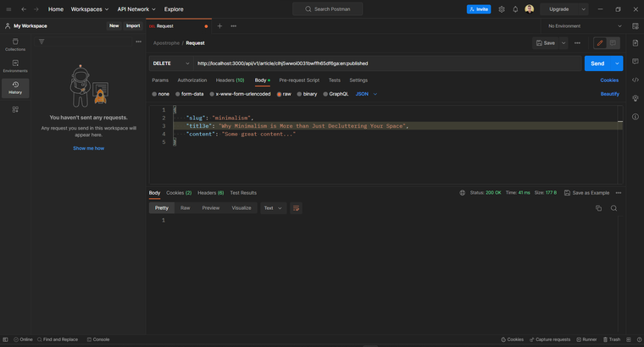Click the hamburger menu icon
Screen dimensions: 644x347
click(x=8, y=9)
